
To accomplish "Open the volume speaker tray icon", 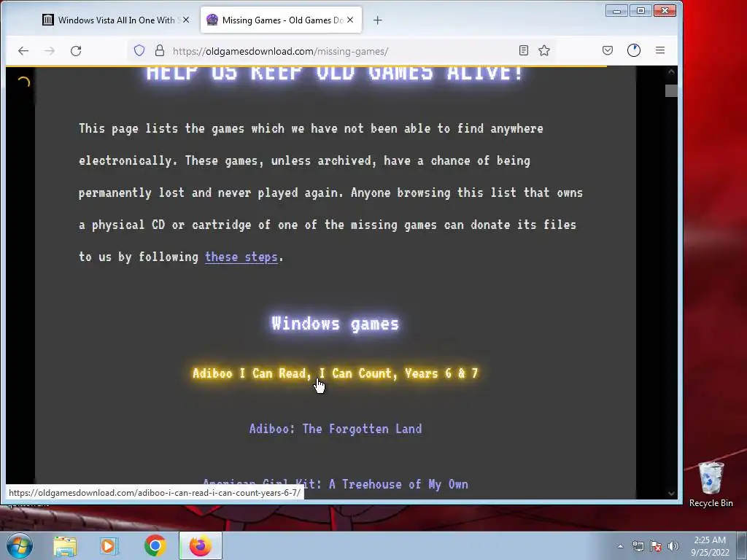I will tap(673, 546).
